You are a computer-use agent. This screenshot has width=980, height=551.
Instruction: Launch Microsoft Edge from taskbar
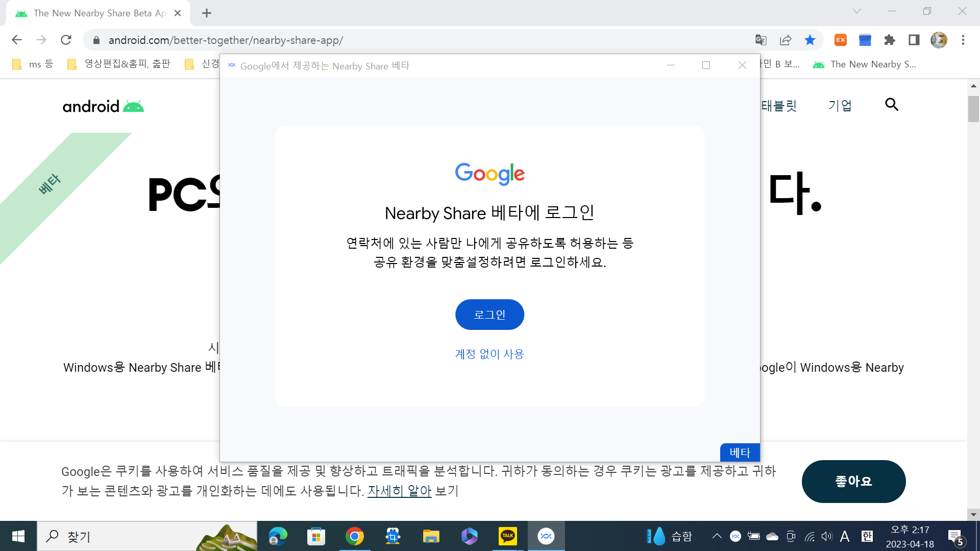coord(278,536)
